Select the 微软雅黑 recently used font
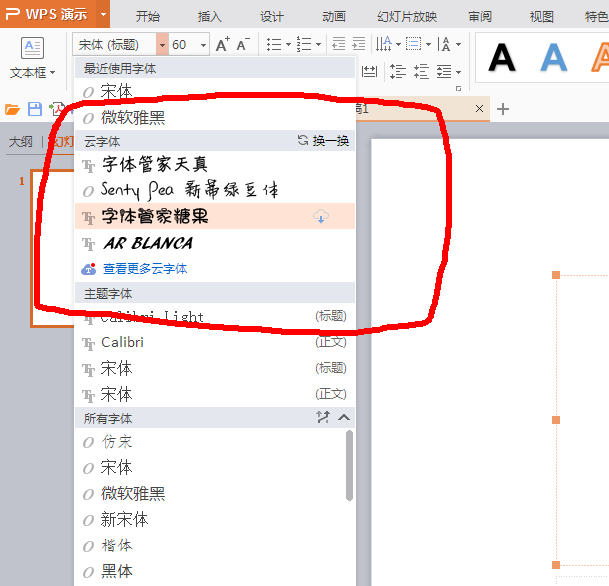 tap(215, 117)
